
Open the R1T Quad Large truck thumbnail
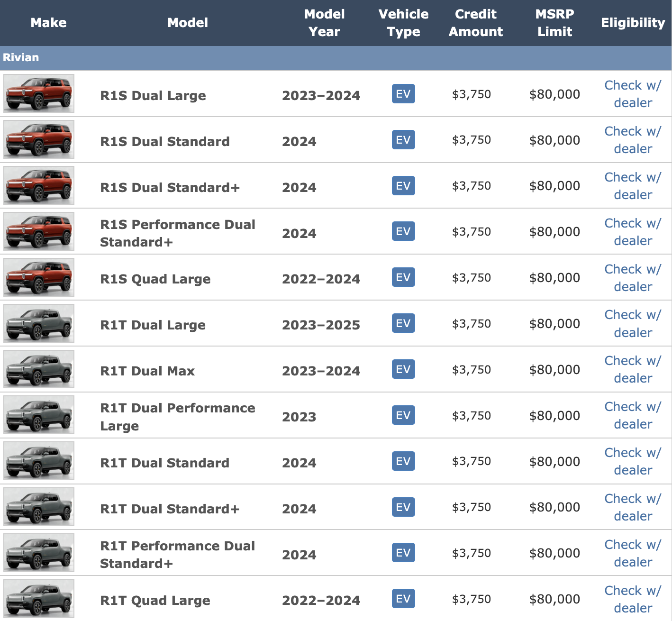(x=39, y=599)
